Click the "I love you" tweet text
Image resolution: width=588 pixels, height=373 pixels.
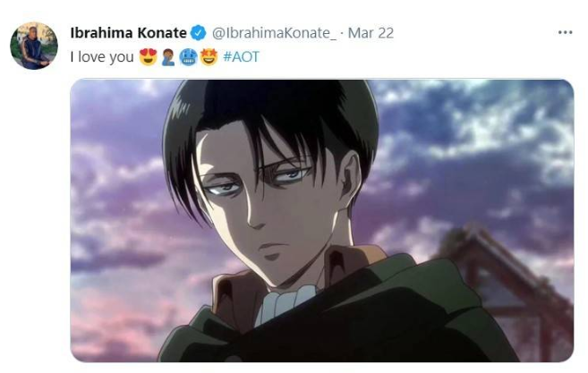[x=102, y=57]
